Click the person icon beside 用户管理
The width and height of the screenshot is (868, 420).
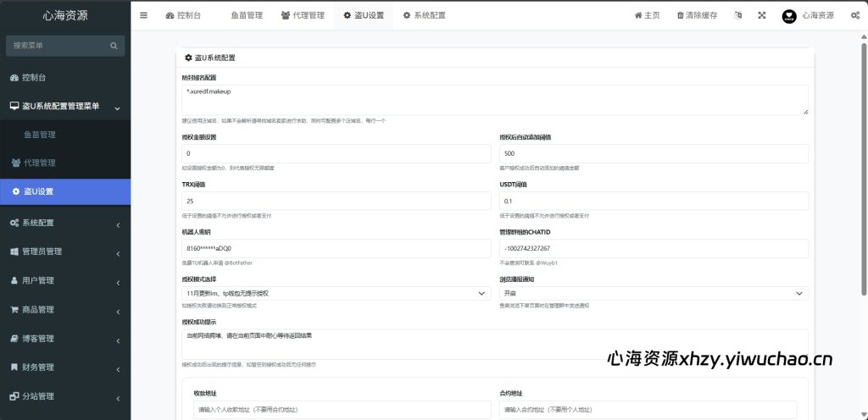coord(14,281)
